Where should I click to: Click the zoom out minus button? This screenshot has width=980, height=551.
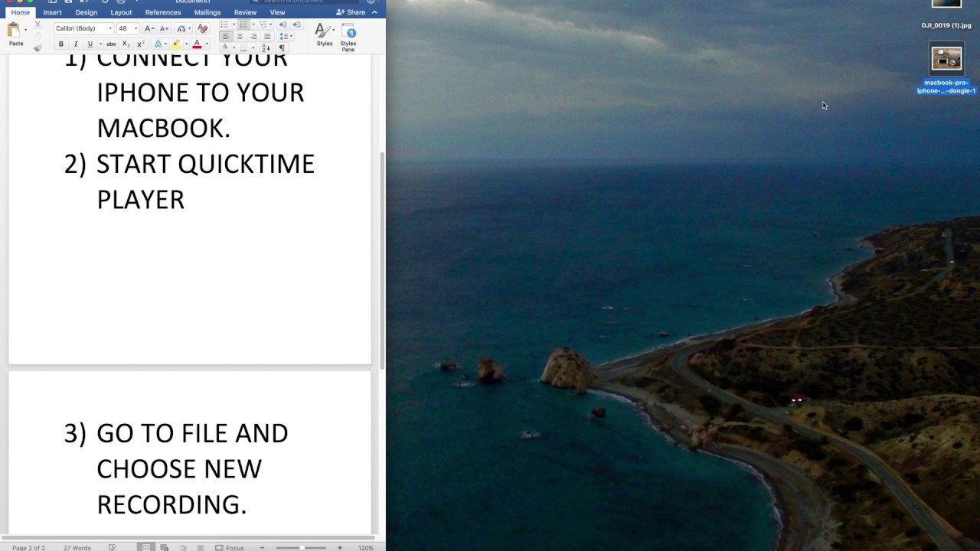262,547
